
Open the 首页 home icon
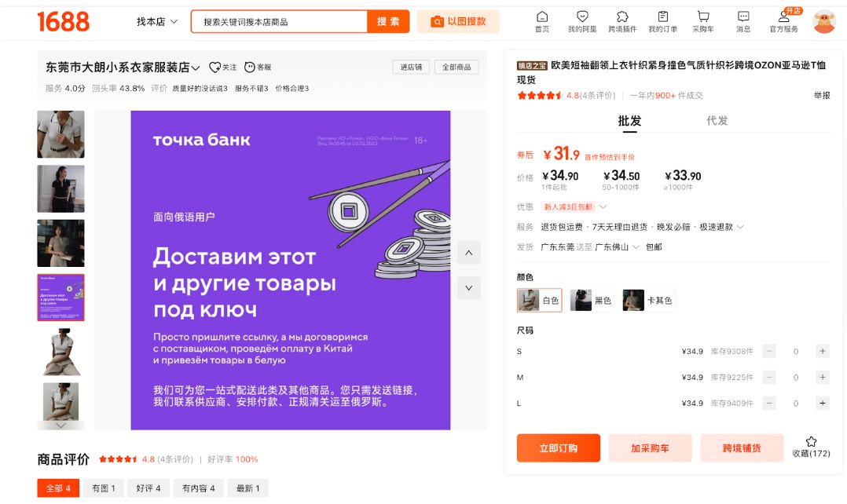(x=542, y=21)
